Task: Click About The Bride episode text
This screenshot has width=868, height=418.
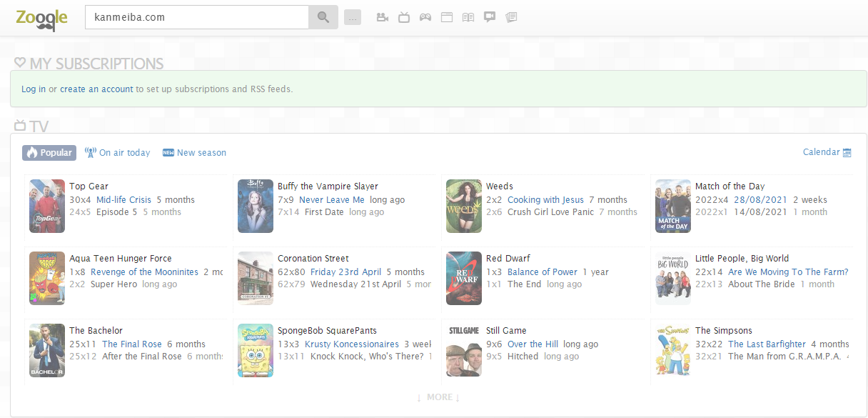Action: pyautogui.click(x=762, y=284)
